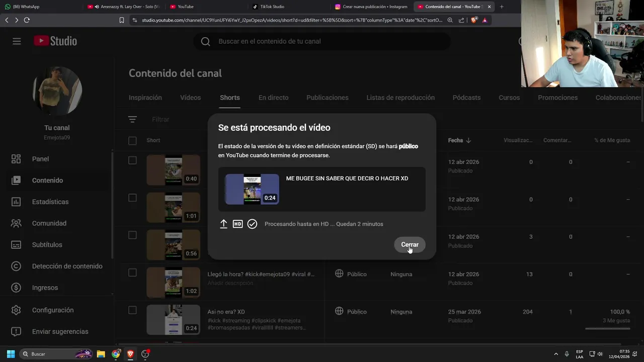This screenshot has height=362, width=644.
Task: Click the browser back arrow
Action: pyautogui.click(x=7, y=20)
